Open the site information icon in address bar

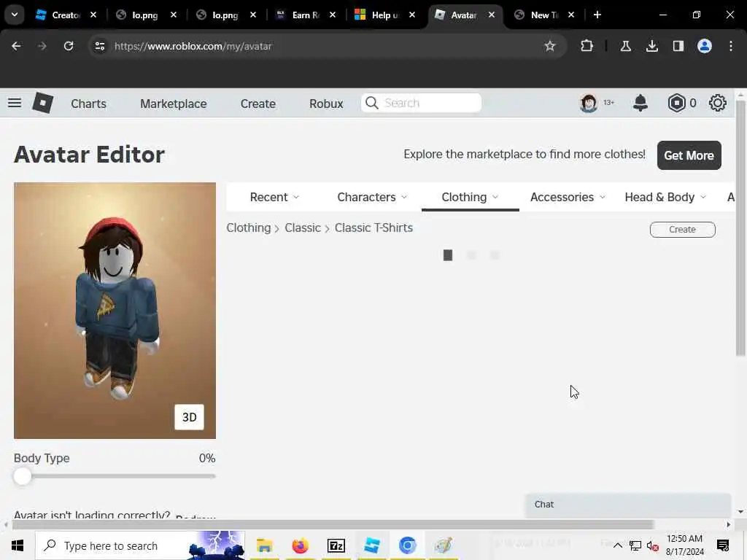tap(99, 46)
